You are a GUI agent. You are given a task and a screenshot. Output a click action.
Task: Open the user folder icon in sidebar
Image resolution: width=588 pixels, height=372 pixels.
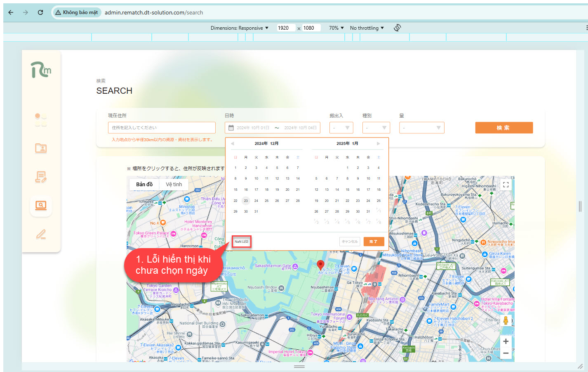41,148
